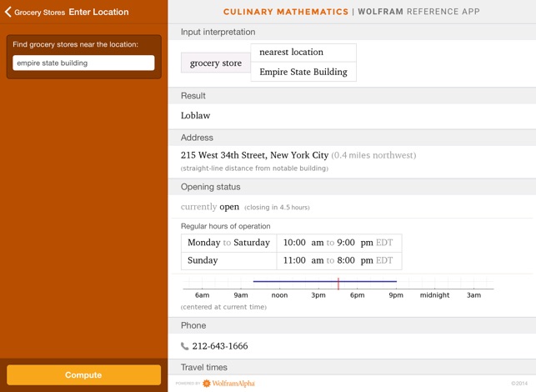This screenshot has height=392, width=536.
Task: Tap the Culinary Mathematics app title
Action: [286, 12]
